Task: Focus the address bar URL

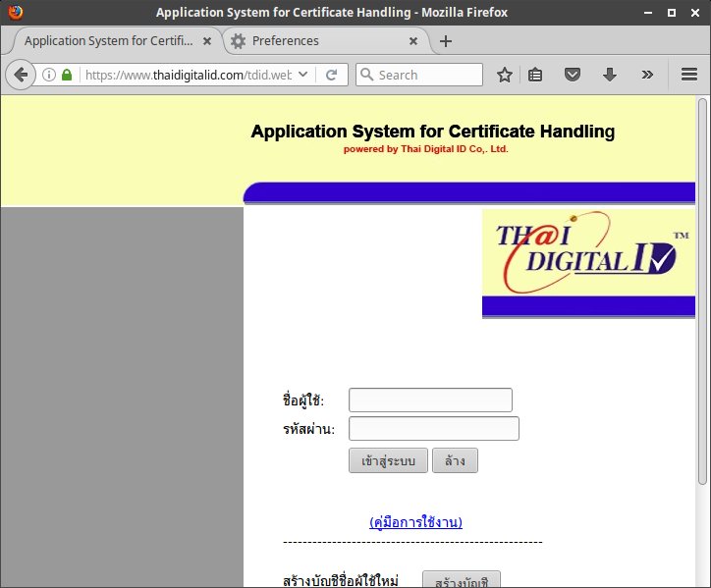Action: point(189,75)
